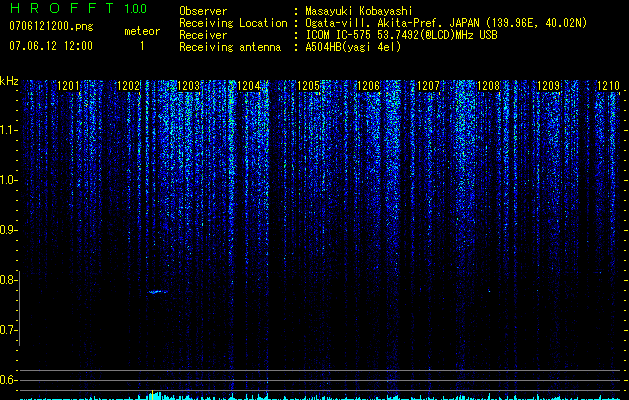Click the Receiving antenna label
This screenshot has width=629, height=400.
tap(230, 47)
